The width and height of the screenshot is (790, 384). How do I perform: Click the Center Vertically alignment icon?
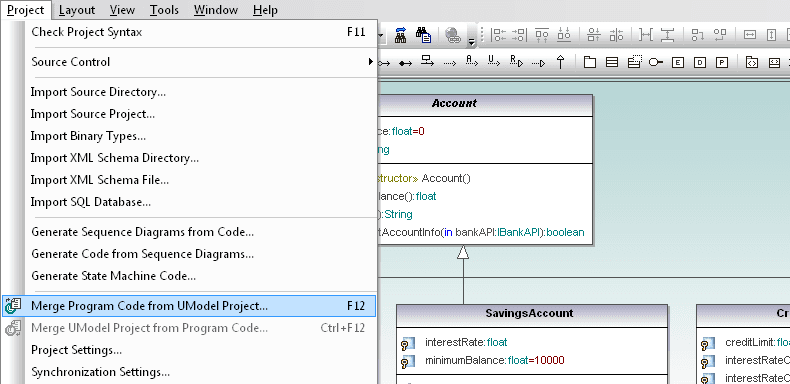(595, 35)
